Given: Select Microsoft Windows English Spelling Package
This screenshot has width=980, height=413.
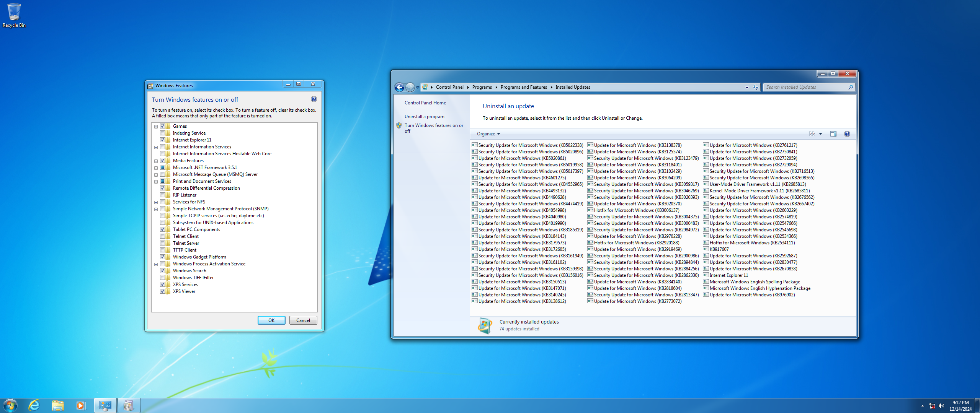Looking at the screenshot, I should [751, 282].
